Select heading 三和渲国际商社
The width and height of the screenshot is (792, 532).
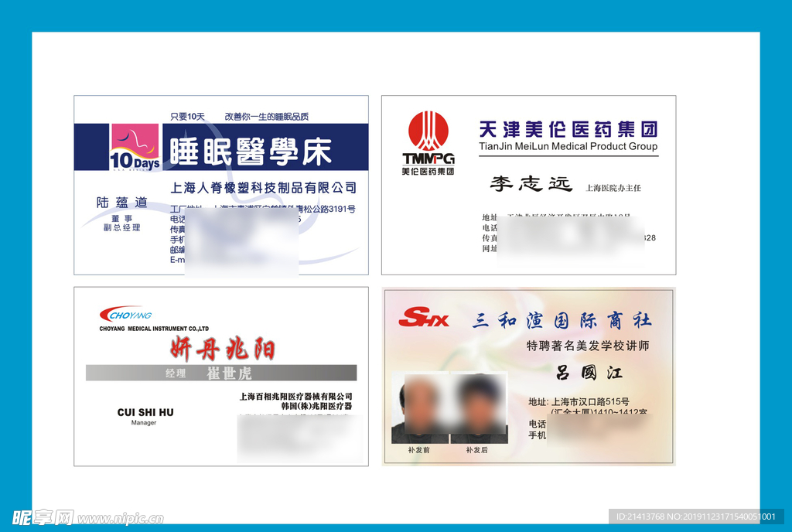coord(562,320)
